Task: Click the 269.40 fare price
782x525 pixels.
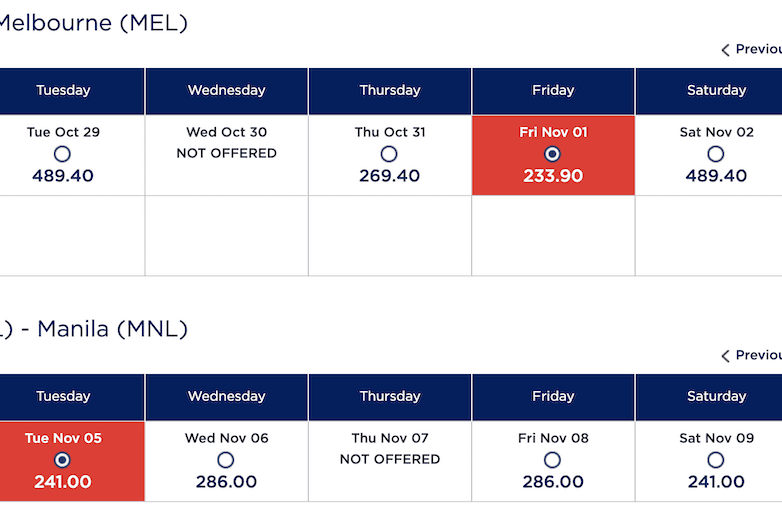Action: (389, 176)
